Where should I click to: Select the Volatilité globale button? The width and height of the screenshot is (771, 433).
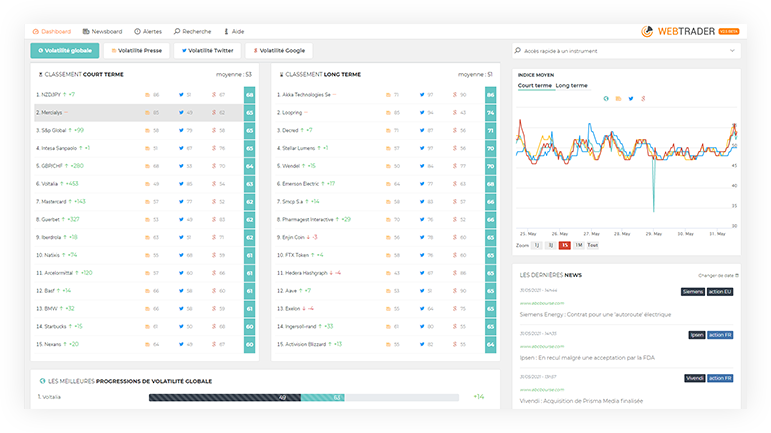(65, 51)
